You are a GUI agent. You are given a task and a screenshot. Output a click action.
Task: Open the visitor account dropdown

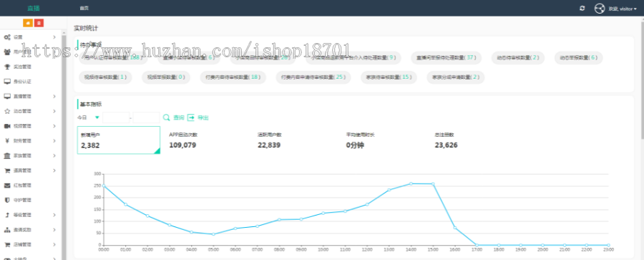623,9
